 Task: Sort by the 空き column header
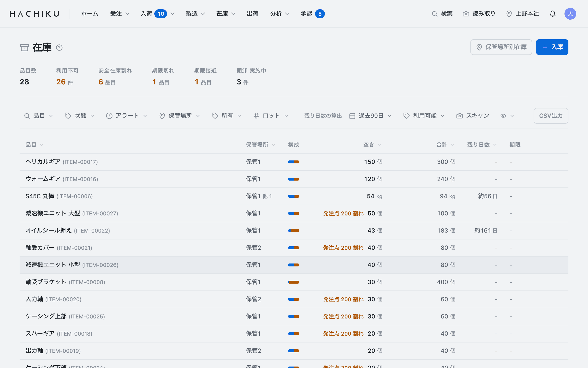[x=372, y=145]
